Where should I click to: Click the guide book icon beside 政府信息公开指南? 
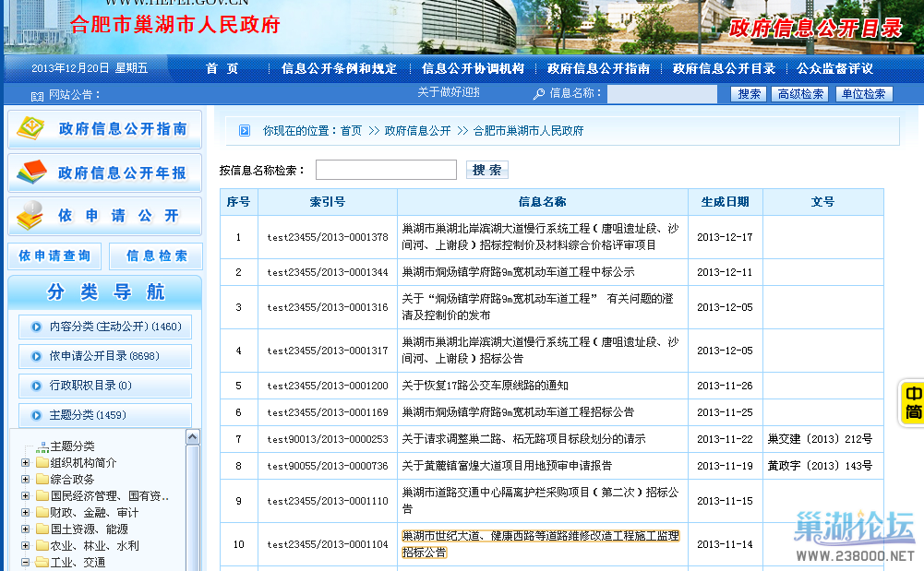31,128
